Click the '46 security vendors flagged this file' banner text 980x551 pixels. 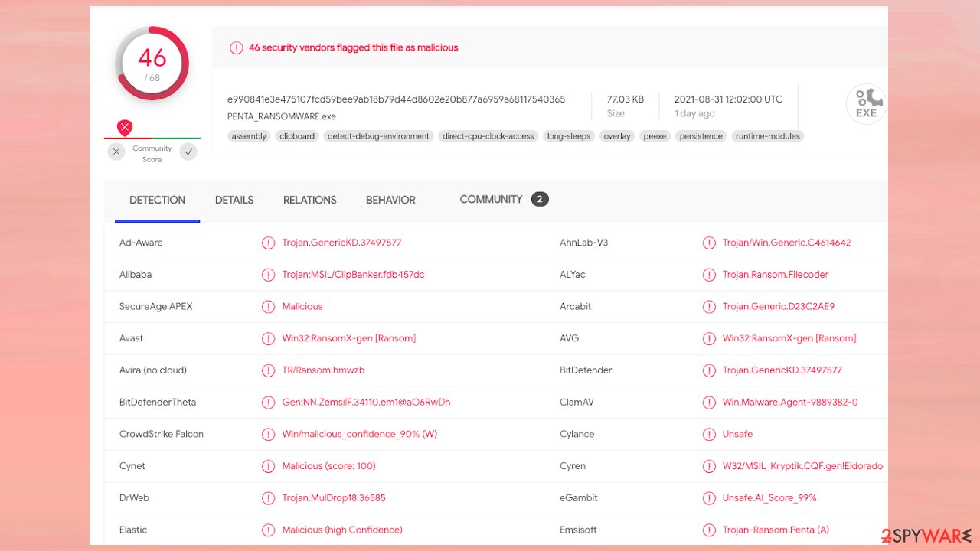[353, 47]
